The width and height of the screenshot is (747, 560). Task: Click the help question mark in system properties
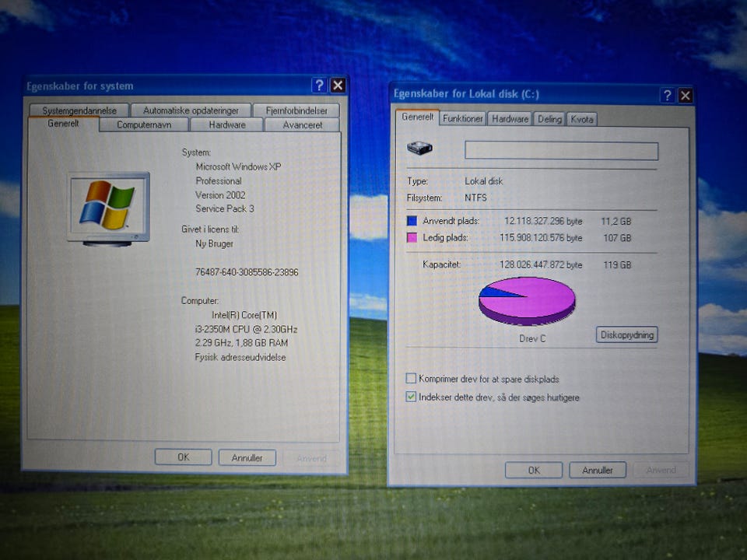tap(319, 86)
